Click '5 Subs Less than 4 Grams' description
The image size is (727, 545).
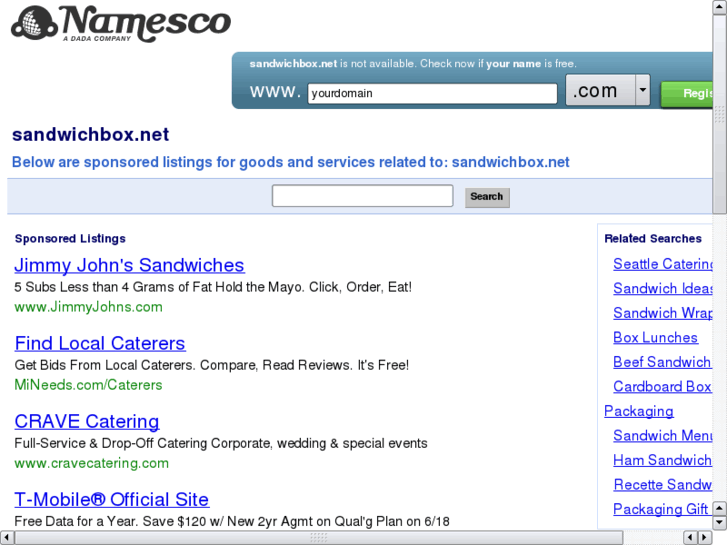coord(213,287)
